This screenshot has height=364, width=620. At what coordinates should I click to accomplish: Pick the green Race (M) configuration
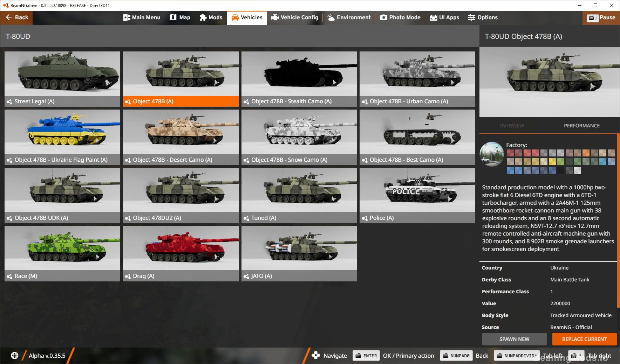tap(62, 254)
